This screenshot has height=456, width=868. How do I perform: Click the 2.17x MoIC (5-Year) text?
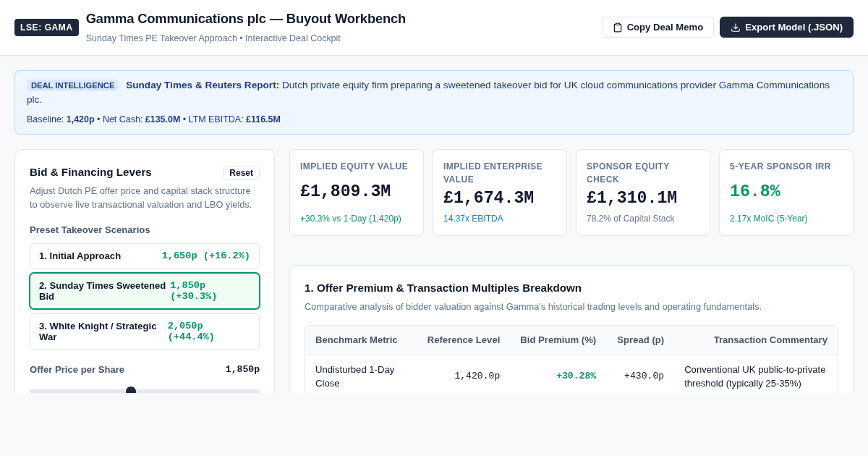pyautogui.click(x=768, y=219)
